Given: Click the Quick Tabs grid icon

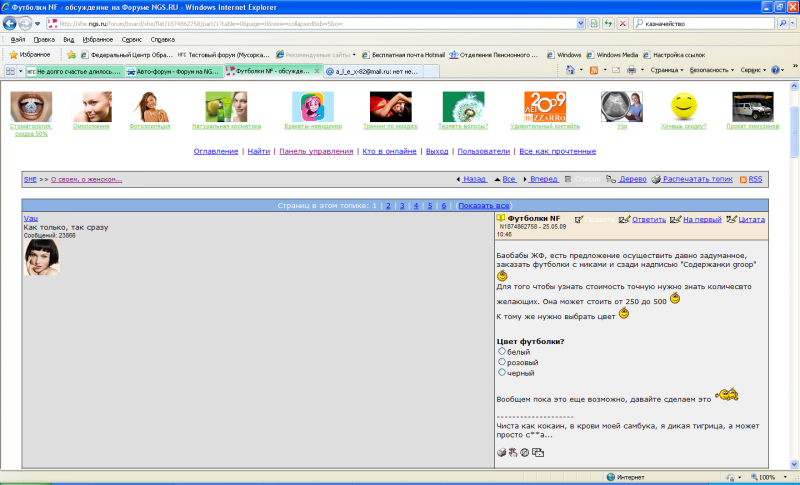Looking at the screenshot, I should pyautogui.click(x=10, y=71).
